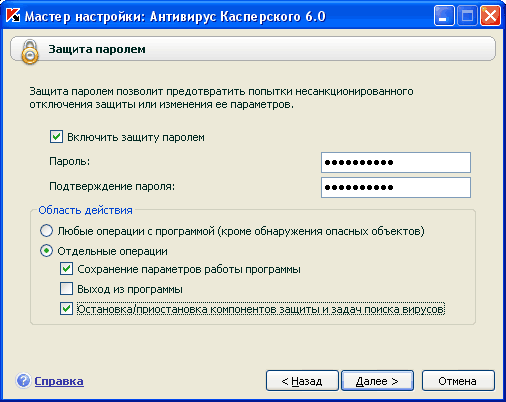Enable the Выход из программы checkbox
The image size is (506, 402).
click(66, 289)
